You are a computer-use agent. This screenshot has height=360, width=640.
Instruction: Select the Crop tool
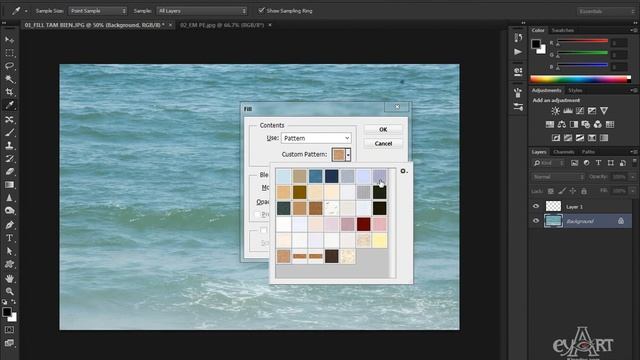click(x=9, y=92)
